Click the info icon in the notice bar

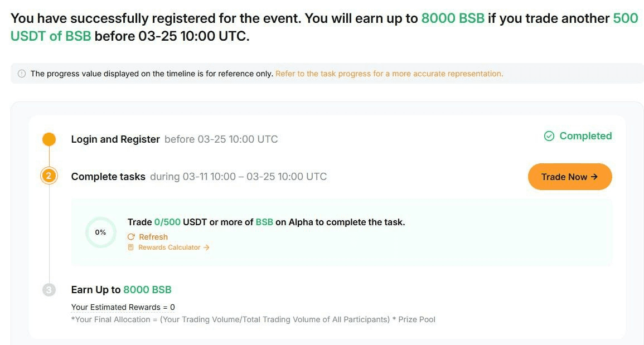22,74
